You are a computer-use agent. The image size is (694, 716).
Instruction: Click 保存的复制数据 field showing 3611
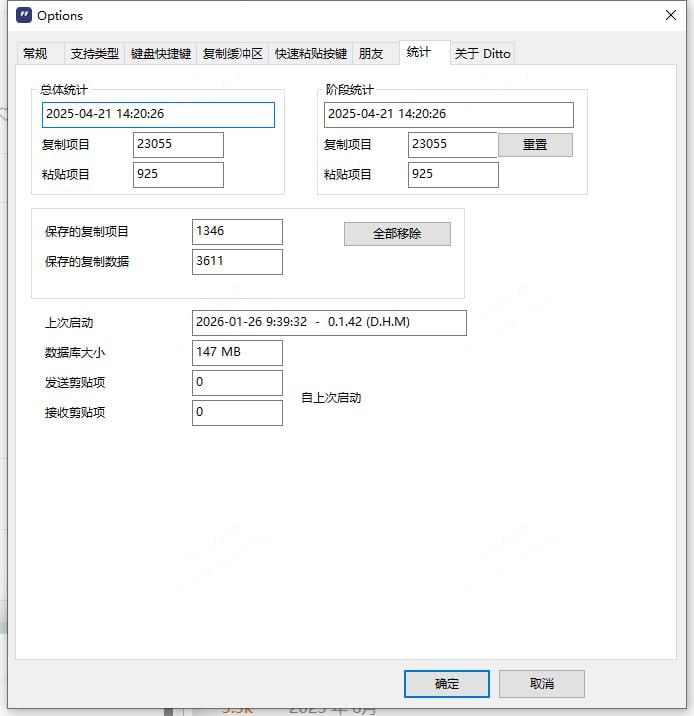point(237,262)
